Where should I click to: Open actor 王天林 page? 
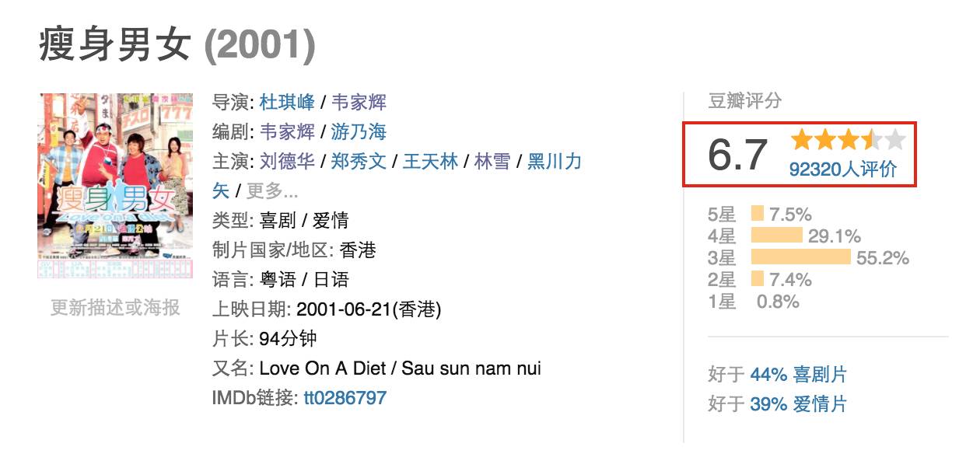(430, 161)
